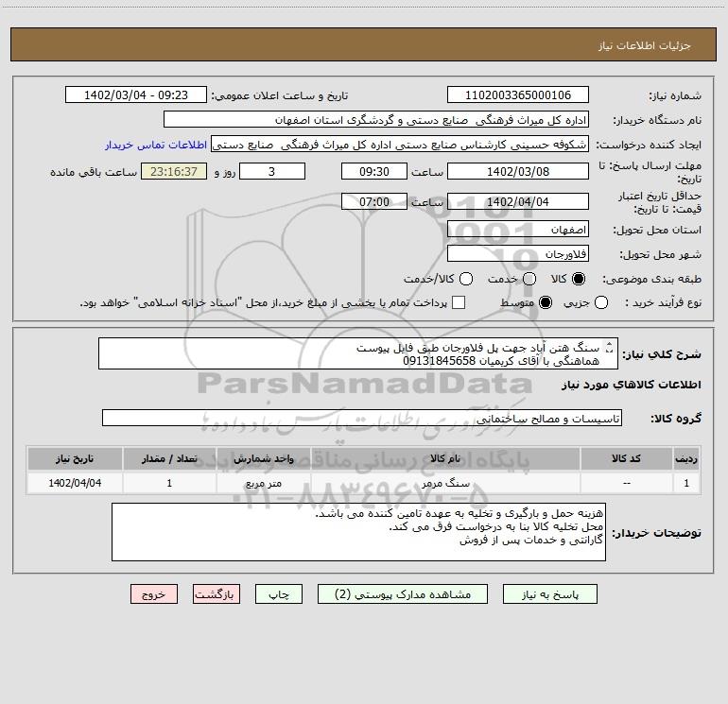The width and height of the screenshot is (728, 704).
Task: Click the تاریخ نیاز column header
Action: tap(75, 458)
